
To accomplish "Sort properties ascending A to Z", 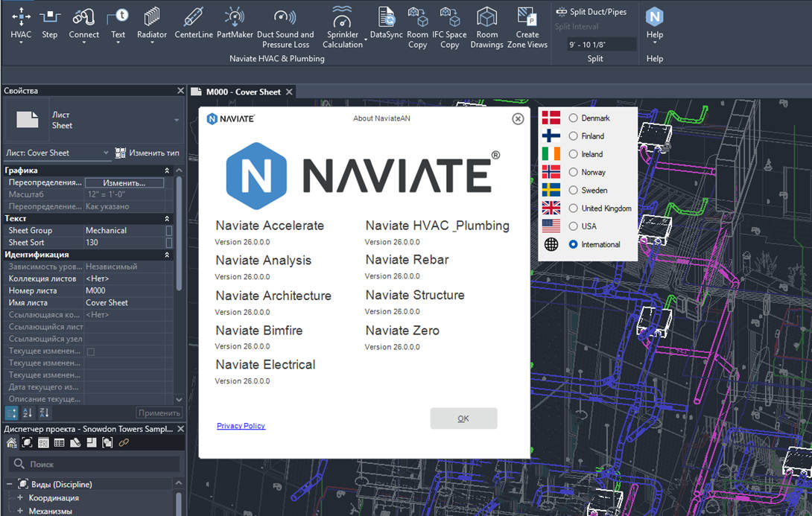I will [x=28, y=413].
